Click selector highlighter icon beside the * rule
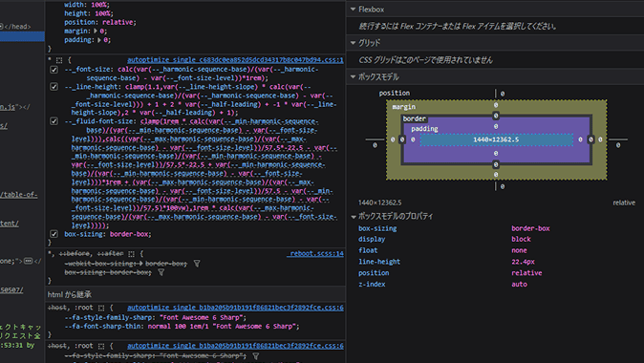This screenshot has width=644, height=363. [59, 60]
